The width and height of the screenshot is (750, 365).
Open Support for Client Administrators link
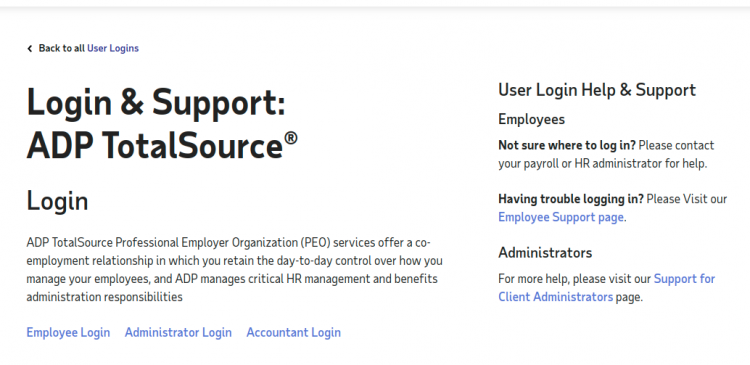pos(607,288)
